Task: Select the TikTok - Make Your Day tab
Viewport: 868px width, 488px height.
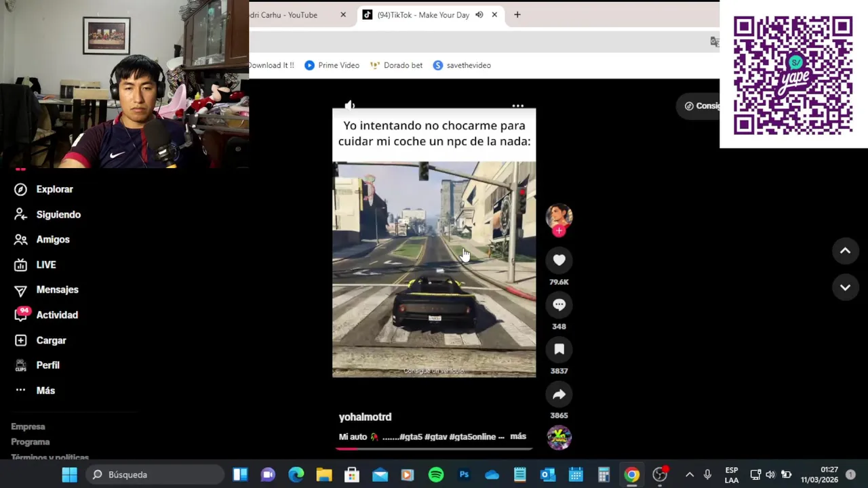Action: [423, 15]
